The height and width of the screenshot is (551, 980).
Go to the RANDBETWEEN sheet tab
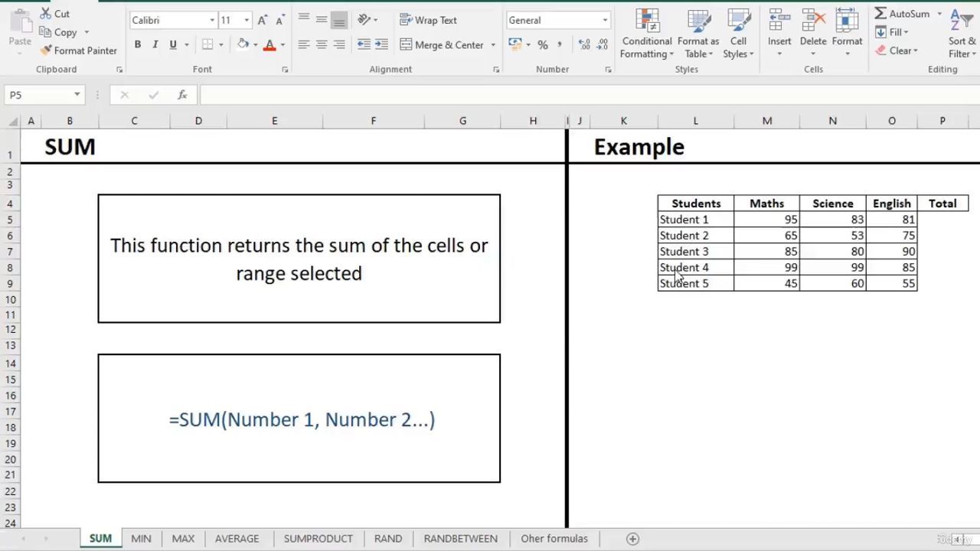461,539
